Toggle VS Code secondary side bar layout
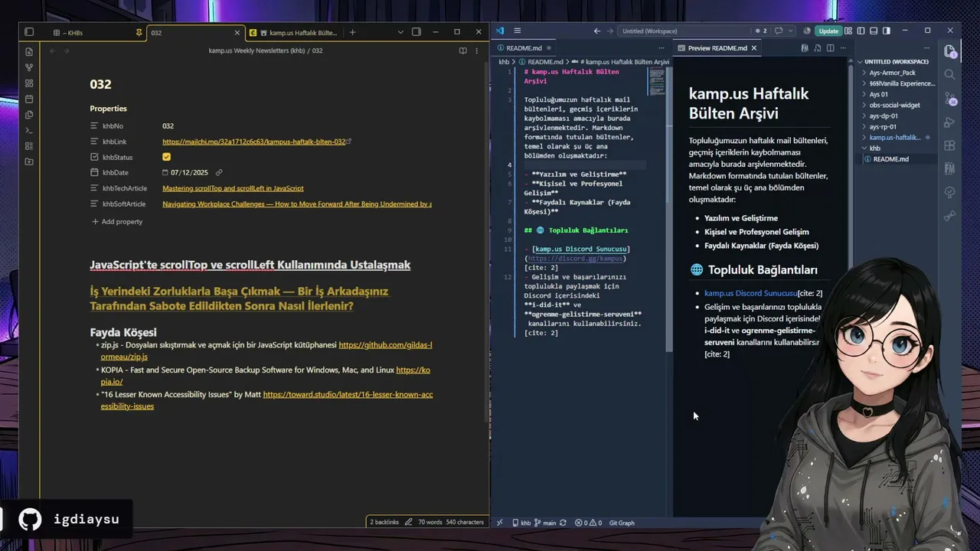 pos(887,31)
